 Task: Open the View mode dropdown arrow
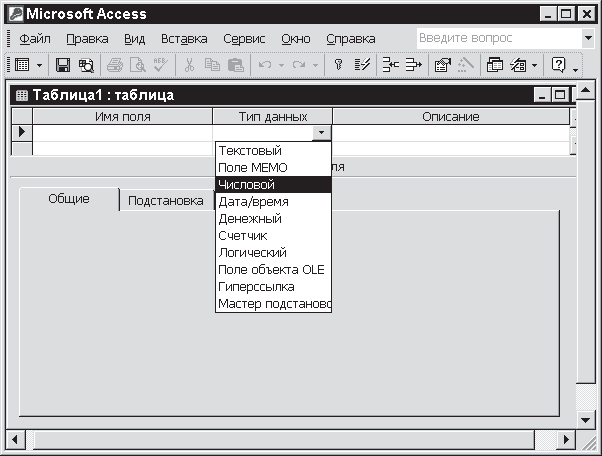[40, 65]
